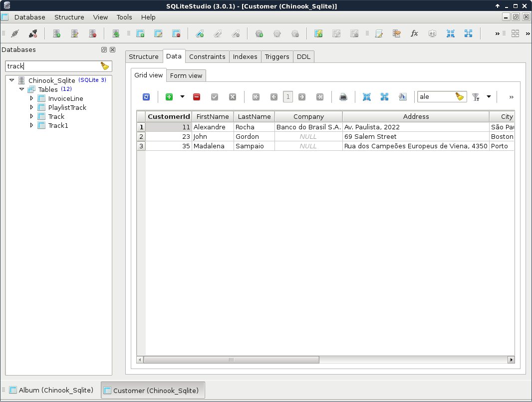Create view icon in the main toolbar
Image resolution: width=532 pixels, height=402 pixels.
[318, 33]
